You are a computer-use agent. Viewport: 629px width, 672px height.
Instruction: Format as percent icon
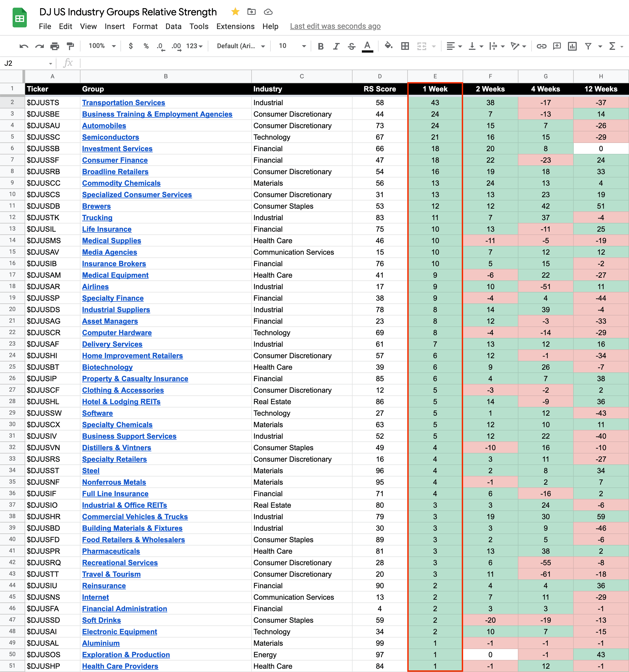tap(146, 46)
